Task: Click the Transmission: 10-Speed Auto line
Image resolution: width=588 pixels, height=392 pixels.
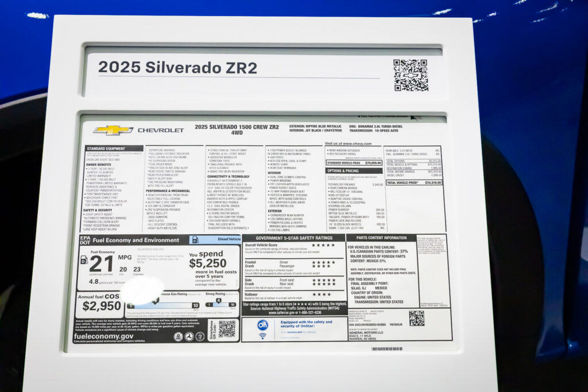Action: [373, 131]
